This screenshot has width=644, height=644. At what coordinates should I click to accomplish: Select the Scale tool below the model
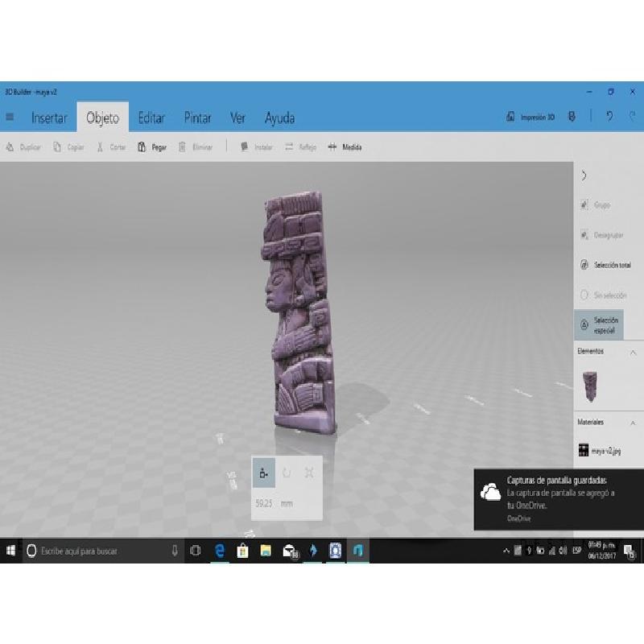309,473
